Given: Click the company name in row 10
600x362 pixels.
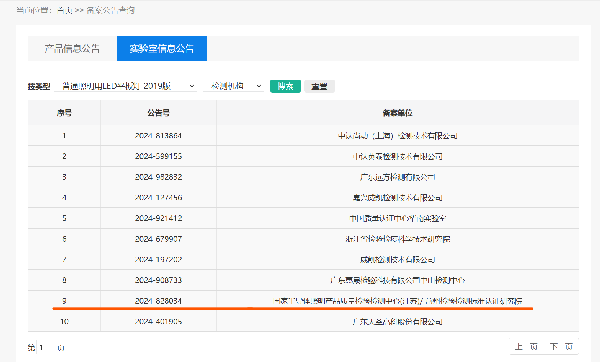Looking at the screenshot, I should [x=398, y=321].
